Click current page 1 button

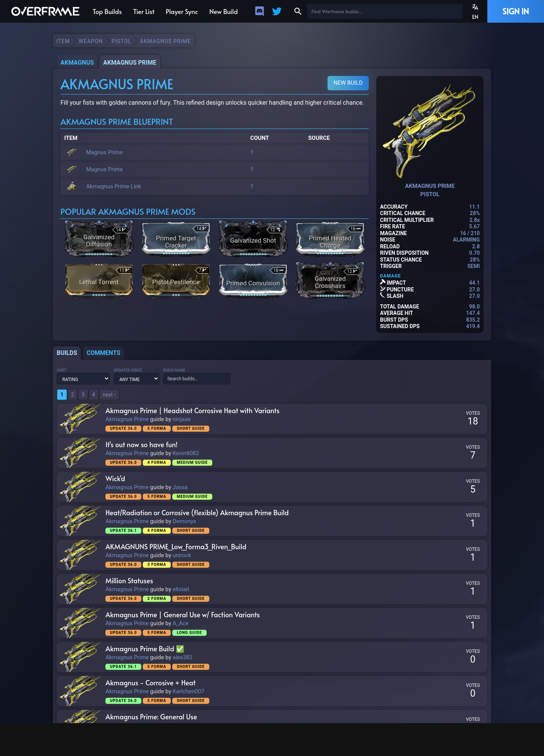coord(62,395)
